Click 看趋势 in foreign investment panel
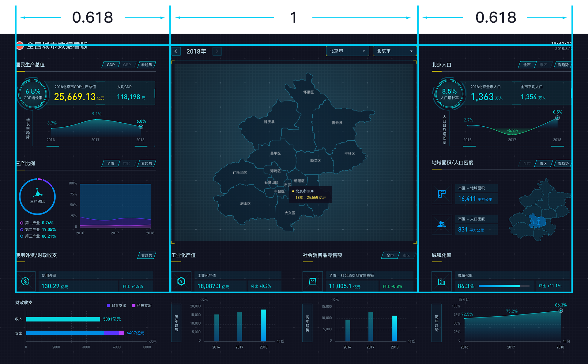Image resolution: width=588 pixels, height=364 pixels. 146,255
